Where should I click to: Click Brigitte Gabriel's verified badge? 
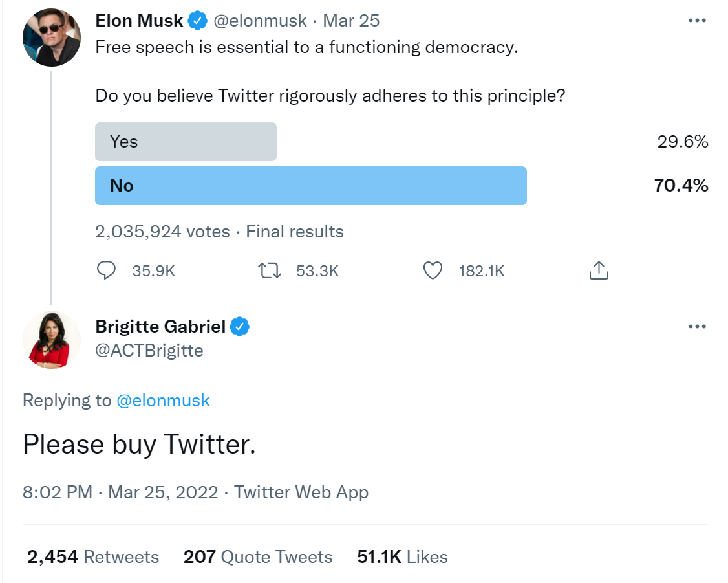point(240,327)
